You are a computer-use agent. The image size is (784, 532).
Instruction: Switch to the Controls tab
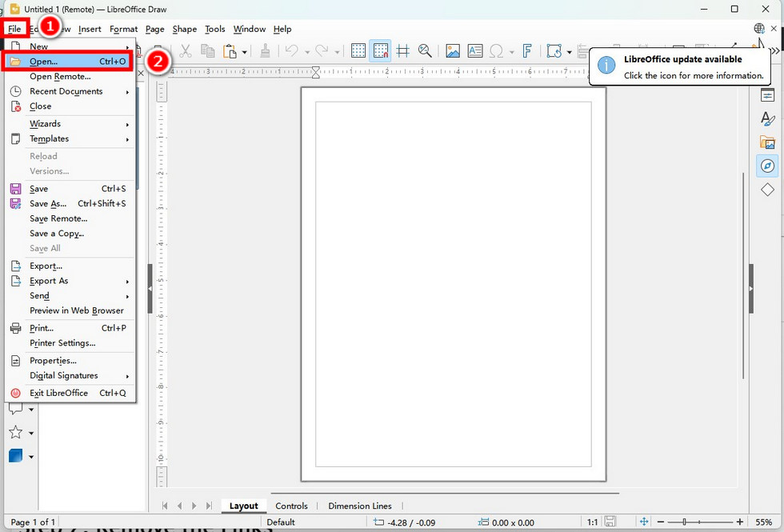pyautogui.click(x=292, y=506)
